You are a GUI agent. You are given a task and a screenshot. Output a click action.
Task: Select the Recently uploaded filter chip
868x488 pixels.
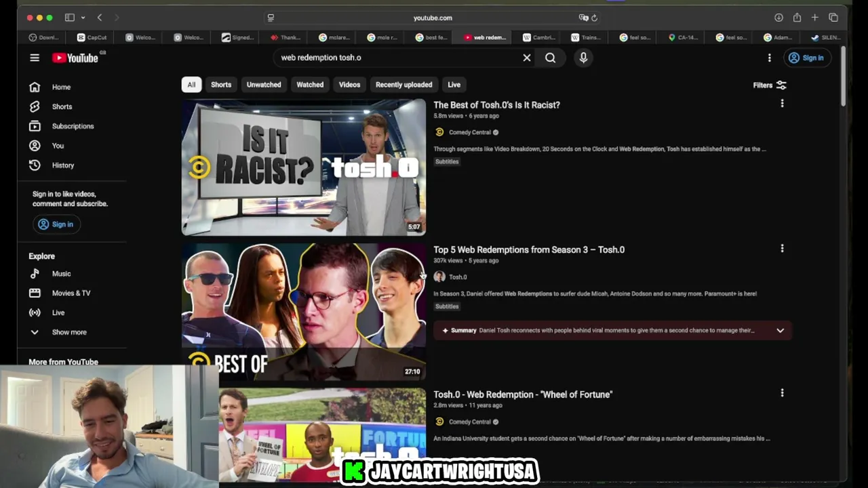[404, 85]
